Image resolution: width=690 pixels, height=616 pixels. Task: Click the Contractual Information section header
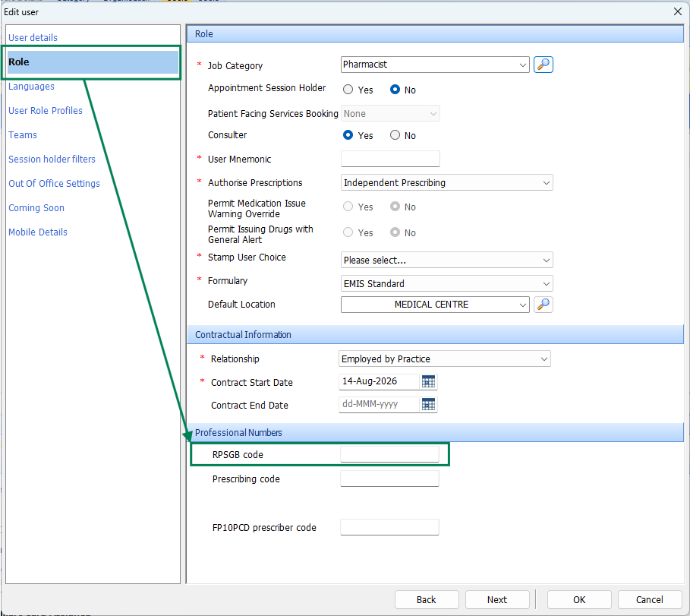435,335
